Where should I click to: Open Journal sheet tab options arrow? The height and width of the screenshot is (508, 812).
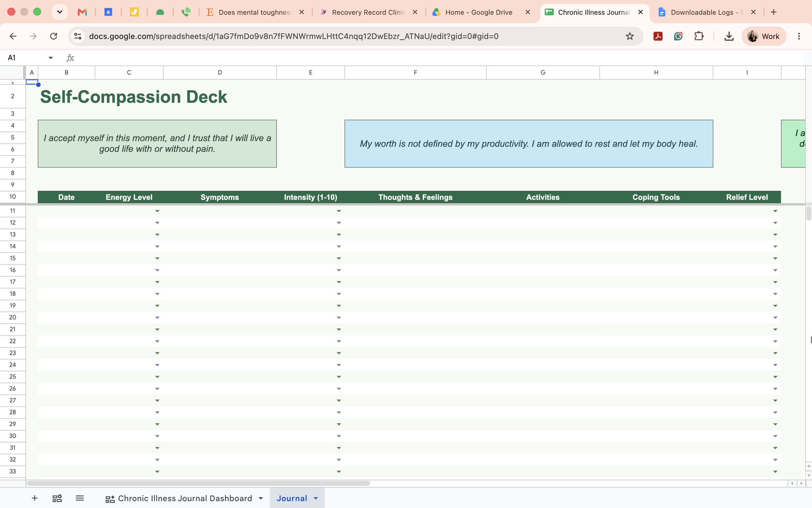315,498
